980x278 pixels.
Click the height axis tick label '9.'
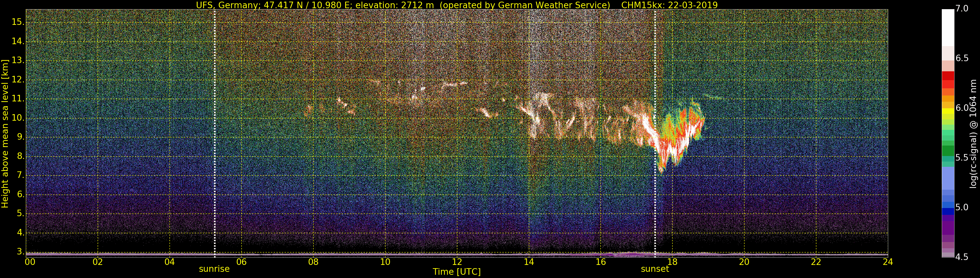pos(20,137)
